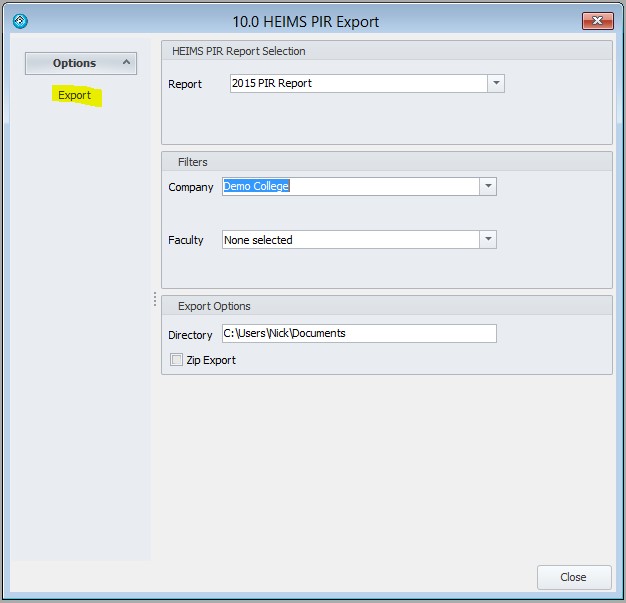Click the Filters group header

(193, 162)
